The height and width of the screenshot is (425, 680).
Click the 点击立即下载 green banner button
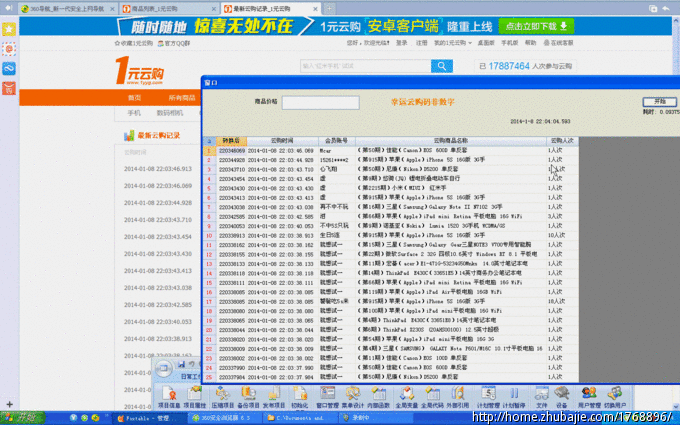click(536, 26)
